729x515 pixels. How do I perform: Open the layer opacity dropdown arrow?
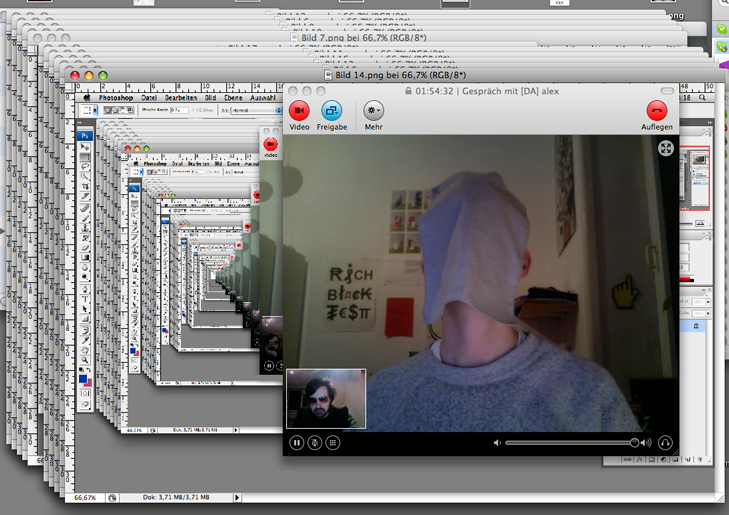[708, 302]
